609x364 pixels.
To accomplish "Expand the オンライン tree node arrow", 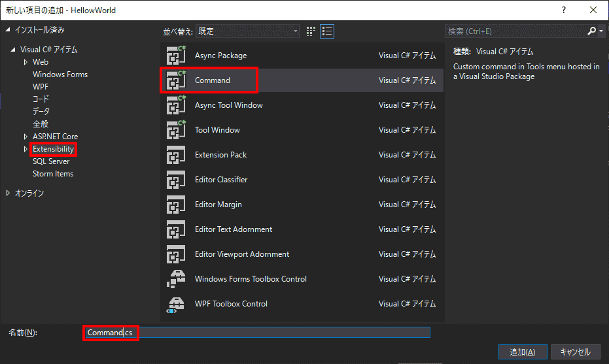I will 8,193.
